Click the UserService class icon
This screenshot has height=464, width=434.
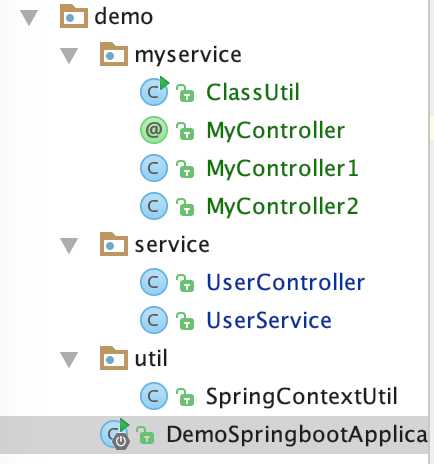[x=154, y=320]
